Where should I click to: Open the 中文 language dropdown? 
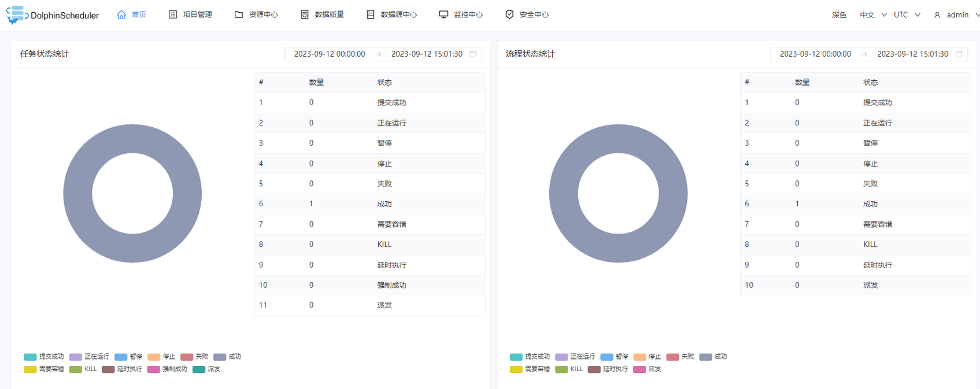[x=872, y=15]
